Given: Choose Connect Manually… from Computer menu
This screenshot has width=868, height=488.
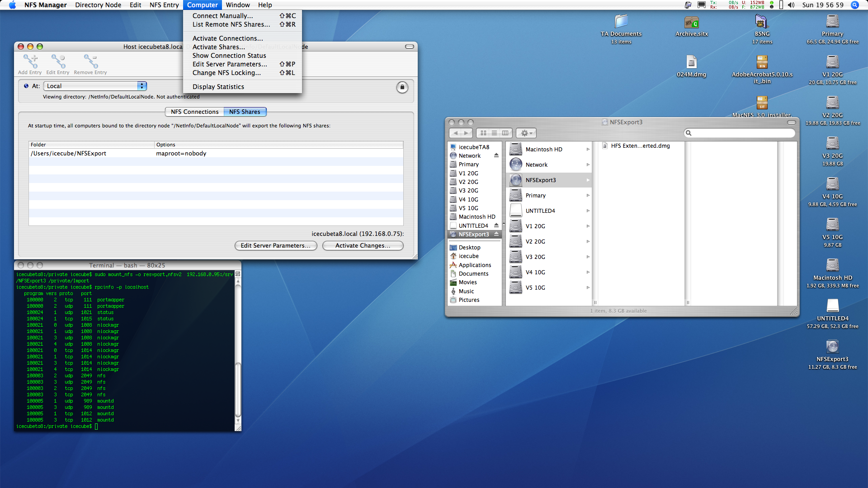Looking at the screenshot, I should [x=242, y=16].
